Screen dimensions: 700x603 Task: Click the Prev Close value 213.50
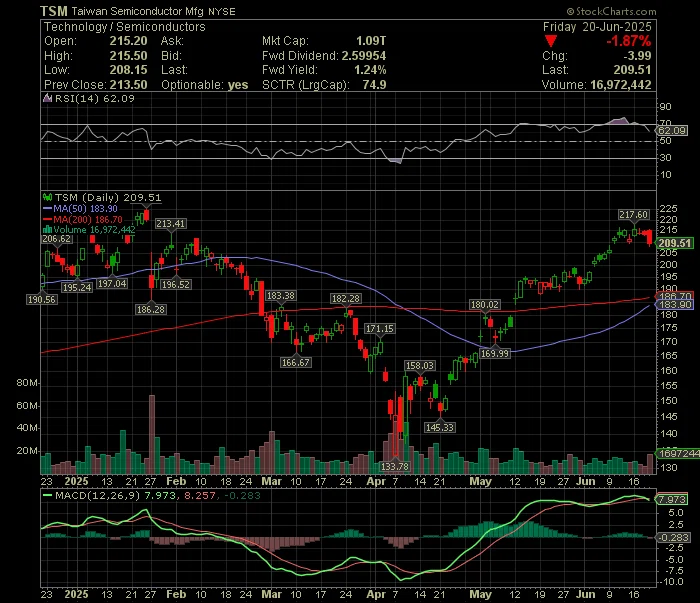coord(129,85)
